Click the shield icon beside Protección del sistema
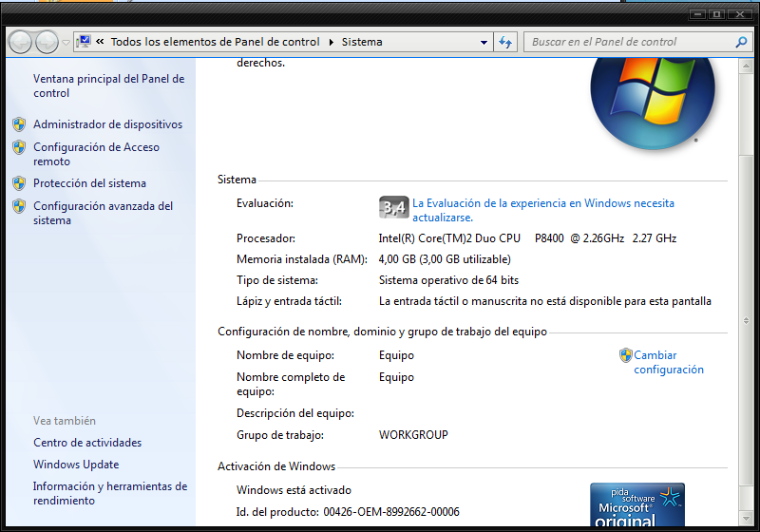Image resolution: width=760 pixels, height=532 pixels. click(19, 183)
